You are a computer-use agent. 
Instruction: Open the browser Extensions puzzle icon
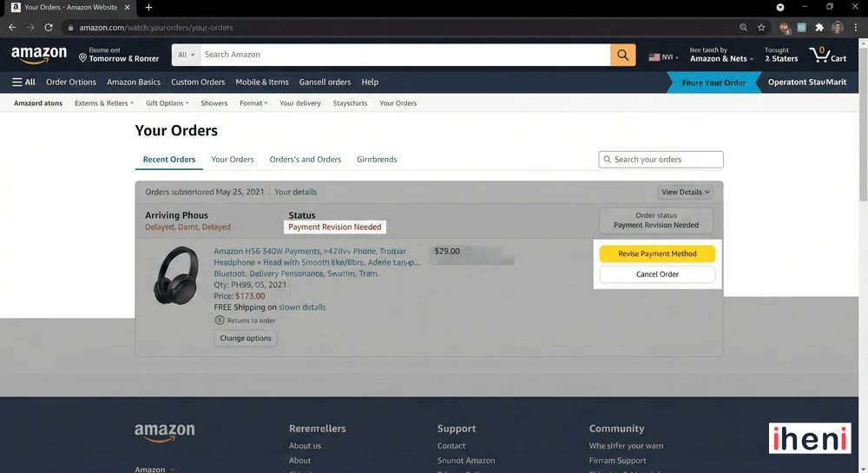819,28
